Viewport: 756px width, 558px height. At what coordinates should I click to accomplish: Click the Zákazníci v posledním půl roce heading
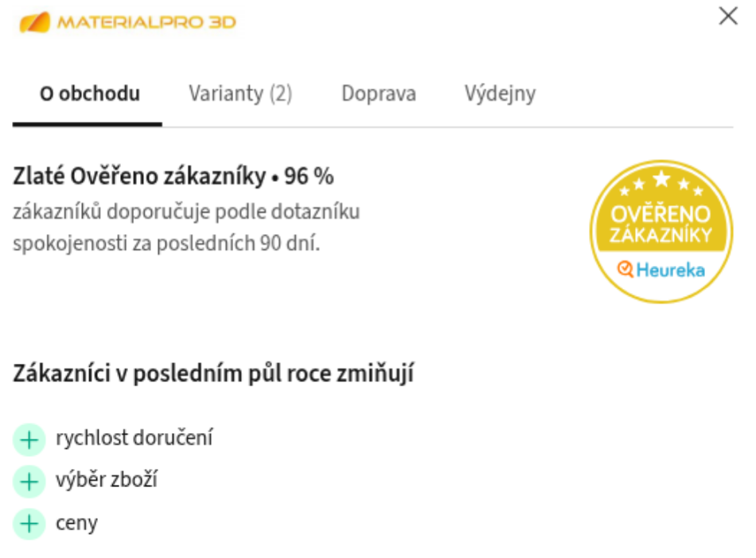click(213, 373)
